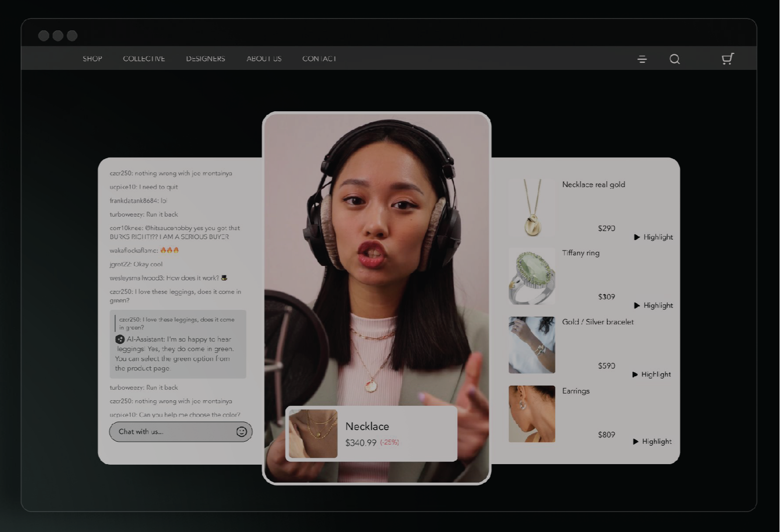Click the search magnifier icon
Viewport: 780px width, 532px height.
click(674, 59)
